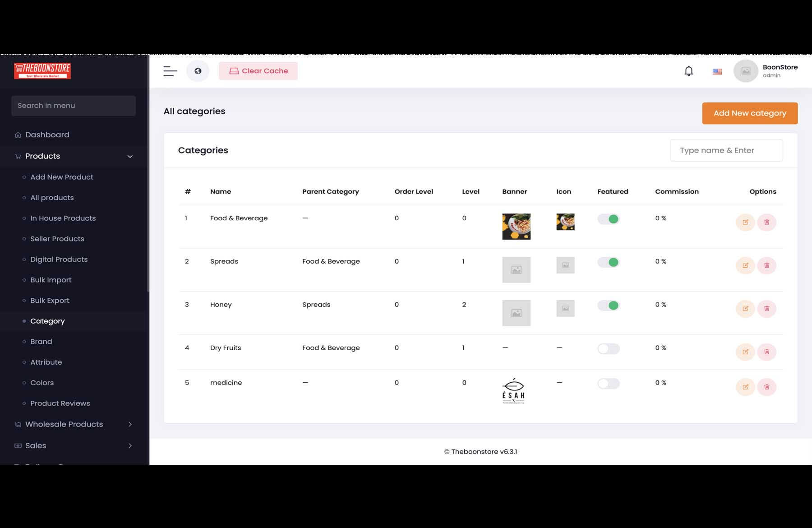The height and width of the screenshot is (528, 812).
Task: Click the globe icon in header
Action: (198, 71)
